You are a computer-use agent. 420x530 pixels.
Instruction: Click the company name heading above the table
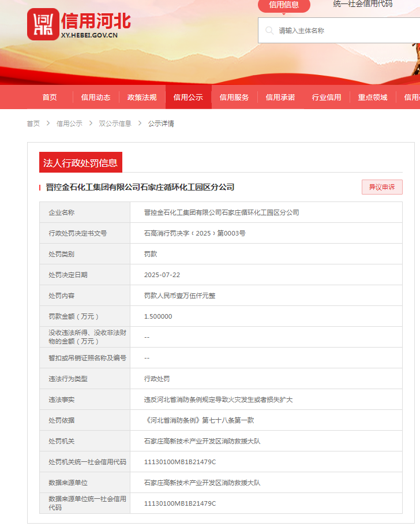coord(140,187)
